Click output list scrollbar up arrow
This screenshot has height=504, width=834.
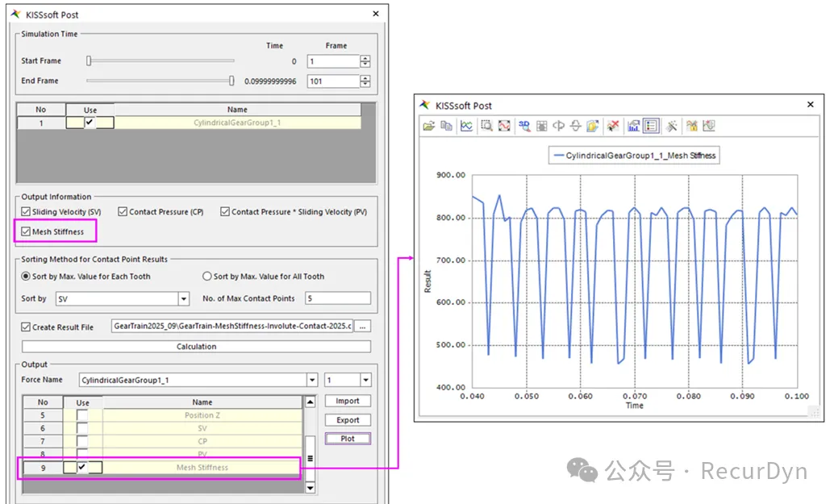310,402
